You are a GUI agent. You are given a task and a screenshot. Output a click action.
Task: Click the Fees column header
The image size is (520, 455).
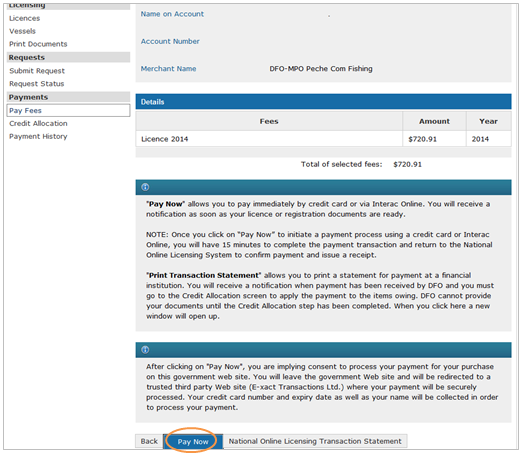click(269, 121)
